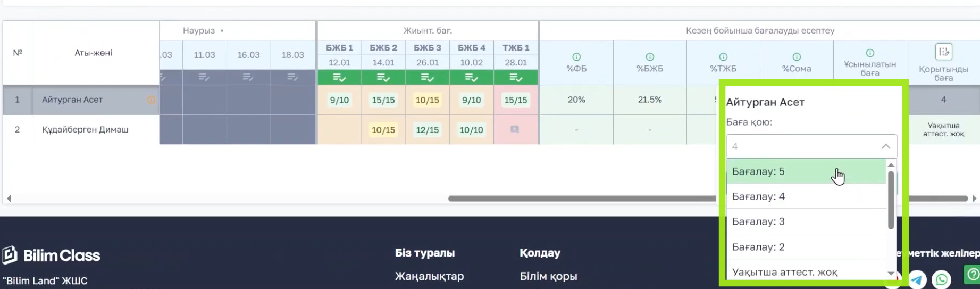Expand the Наурыз month arrow

[x=222, y=31]
